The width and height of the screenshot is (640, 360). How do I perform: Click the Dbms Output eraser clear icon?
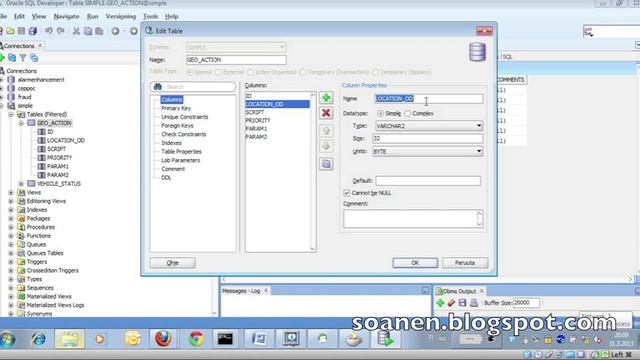point(451,303)
